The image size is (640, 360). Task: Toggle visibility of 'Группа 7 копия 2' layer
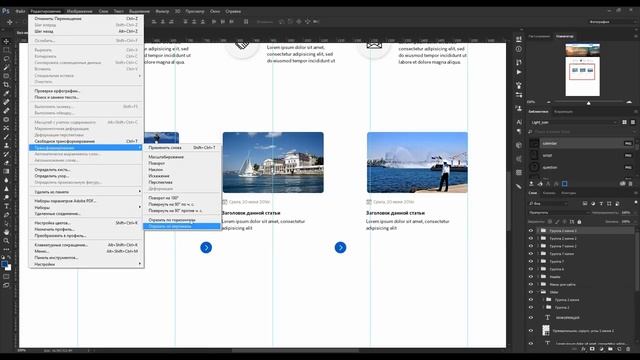coord(531,246)
